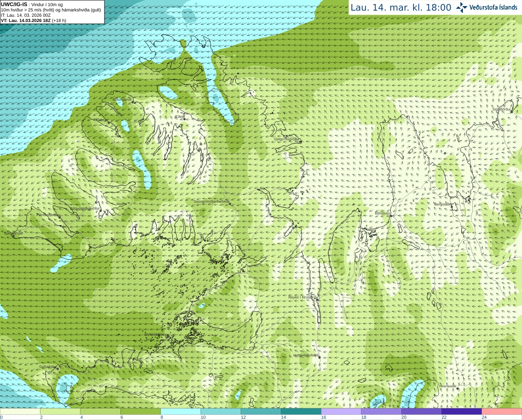Click the Veðurstofa Íslands logo
Screen dimensions: 522x420
coord(487,7)
